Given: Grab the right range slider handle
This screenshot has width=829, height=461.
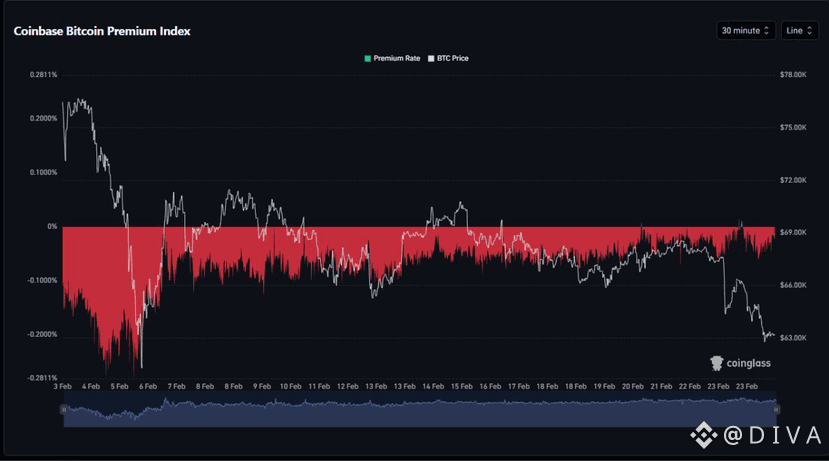Looking at the screenshot, I should (776, 410).
